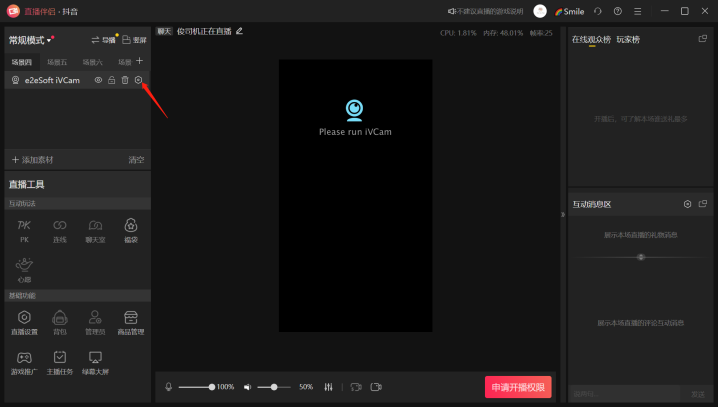Delete the e2eSoft iVCam source

pos(125,80)
